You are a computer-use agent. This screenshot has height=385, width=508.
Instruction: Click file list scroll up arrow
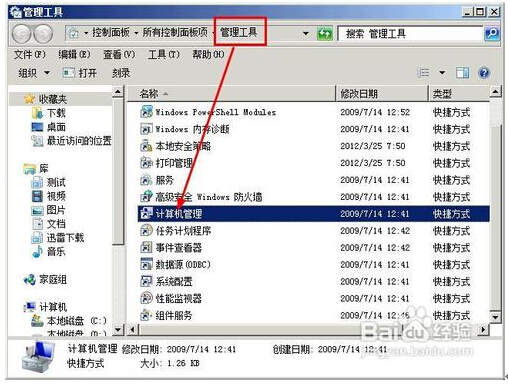495,91
